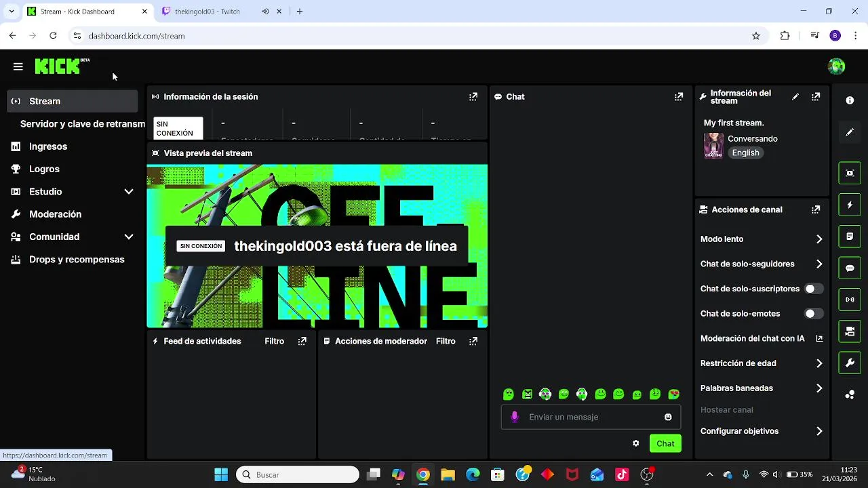Viewport: 868px width, 488px height.
Task: Toggle Chat de solo-emotes switch
Action: coord(813,314)
